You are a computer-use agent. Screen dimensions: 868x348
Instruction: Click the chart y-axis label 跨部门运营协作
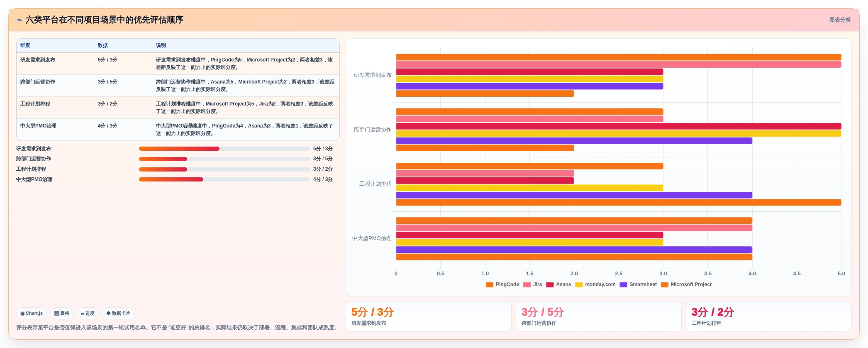point(373,130)
